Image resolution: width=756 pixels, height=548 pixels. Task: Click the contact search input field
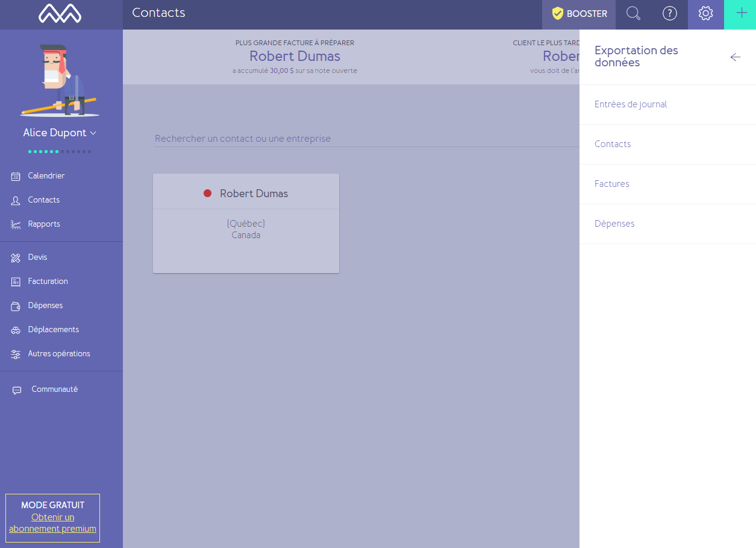(366, 139)
